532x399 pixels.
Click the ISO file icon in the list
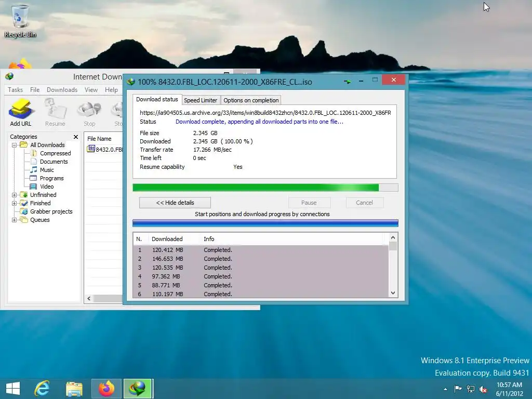click(x=91, y=149)
